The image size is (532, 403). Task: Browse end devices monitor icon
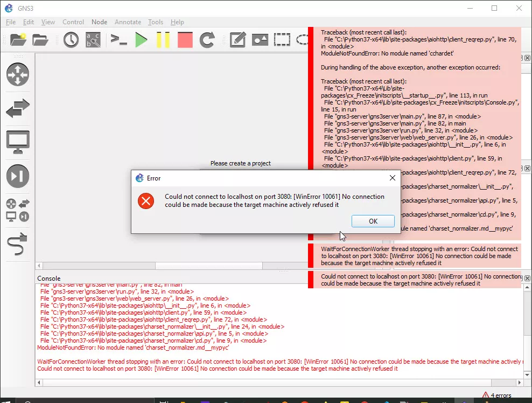(18, 142)
